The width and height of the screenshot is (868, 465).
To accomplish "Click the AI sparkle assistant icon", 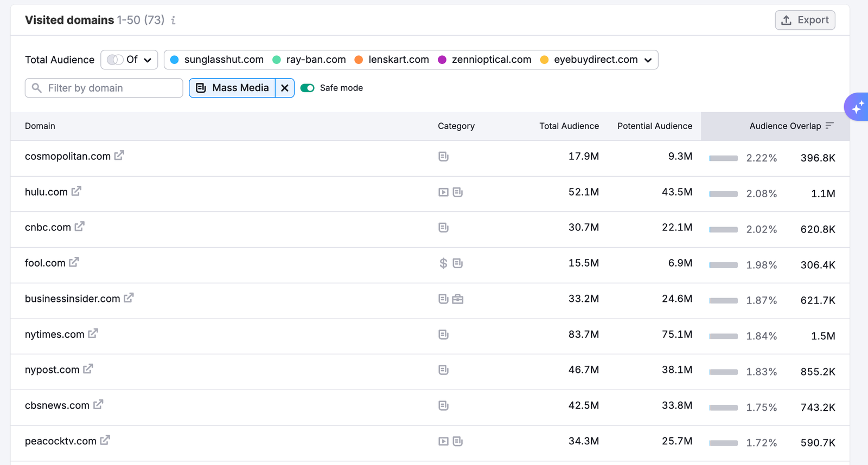I will point(857,107).
